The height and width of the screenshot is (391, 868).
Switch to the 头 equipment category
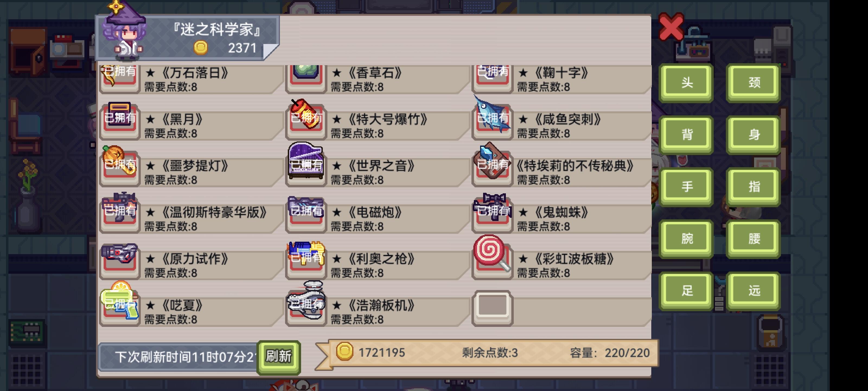(686, 83)
